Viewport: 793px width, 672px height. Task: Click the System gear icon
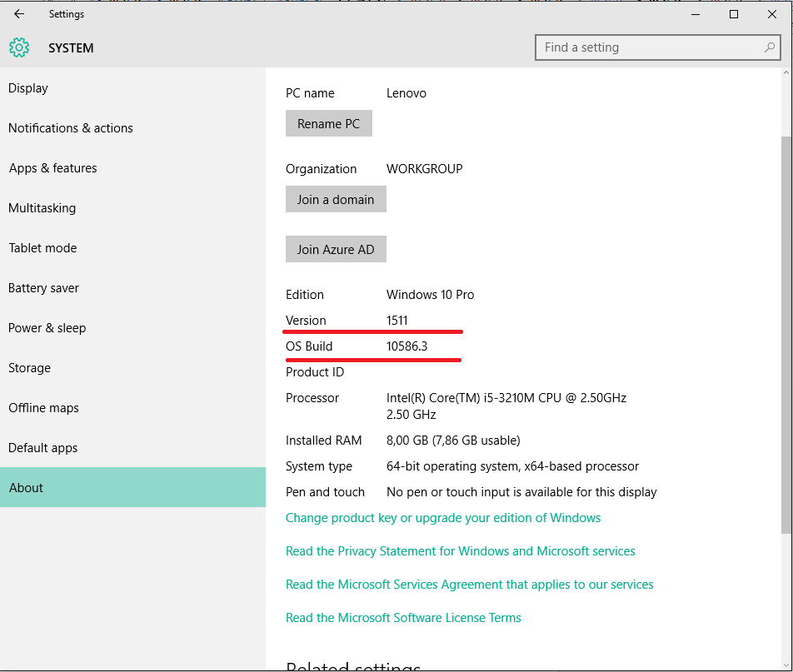(19, 47)
